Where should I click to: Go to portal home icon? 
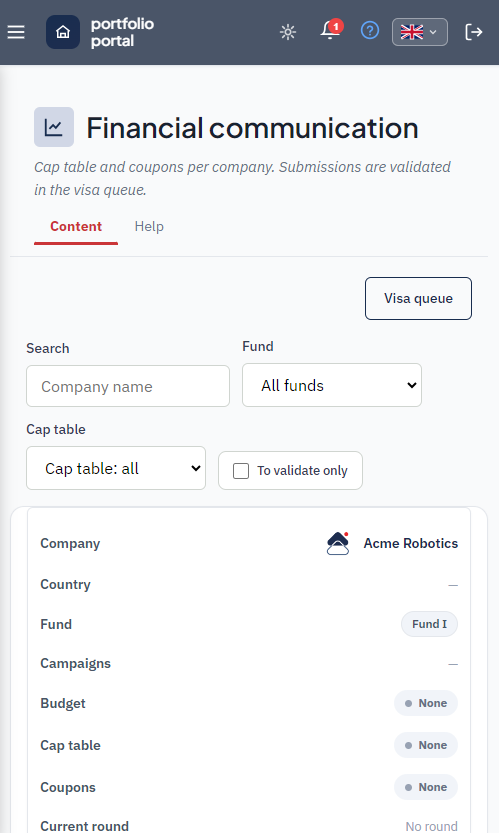coord(63,32)
